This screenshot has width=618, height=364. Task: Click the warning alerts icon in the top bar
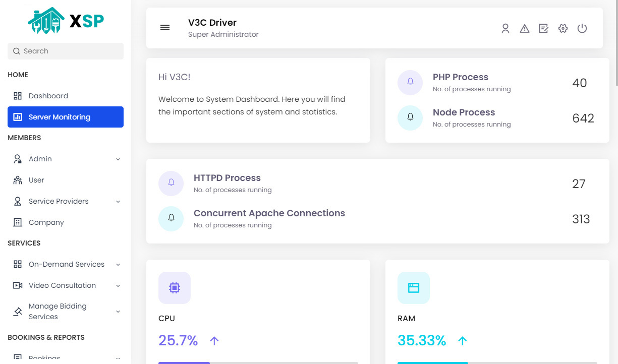[x=525, y=28]
